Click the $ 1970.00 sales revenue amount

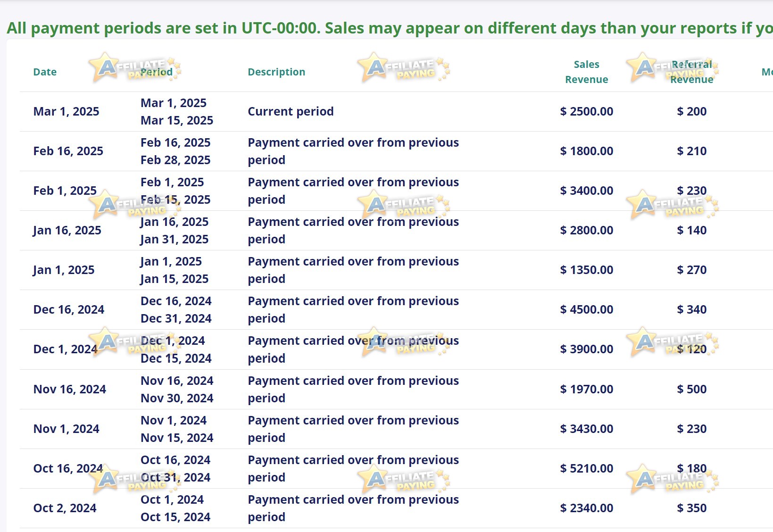[x=587, y=390]
